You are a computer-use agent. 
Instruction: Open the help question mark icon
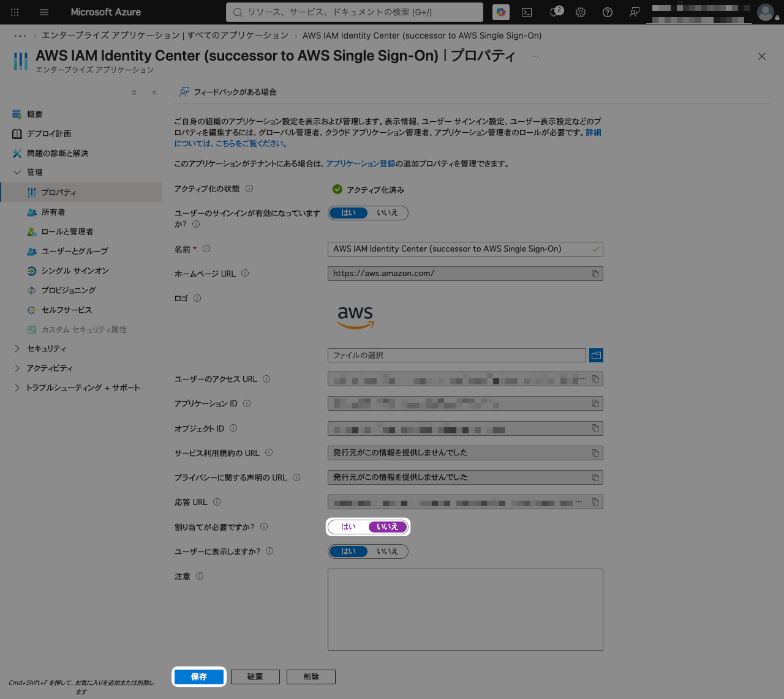pyautogui.click(x=608, y=12)
